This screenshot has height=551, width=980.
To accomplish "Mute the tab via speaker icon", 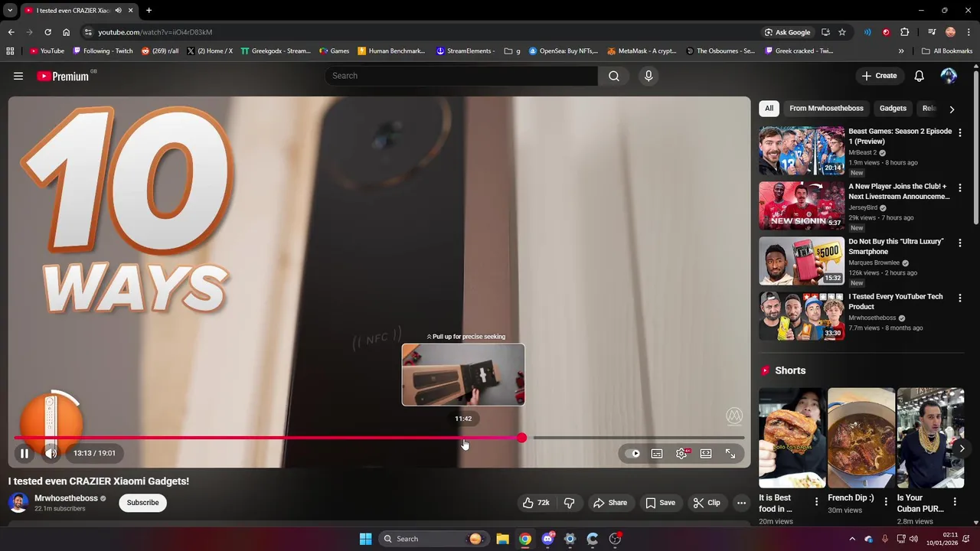I will point(118,11).
